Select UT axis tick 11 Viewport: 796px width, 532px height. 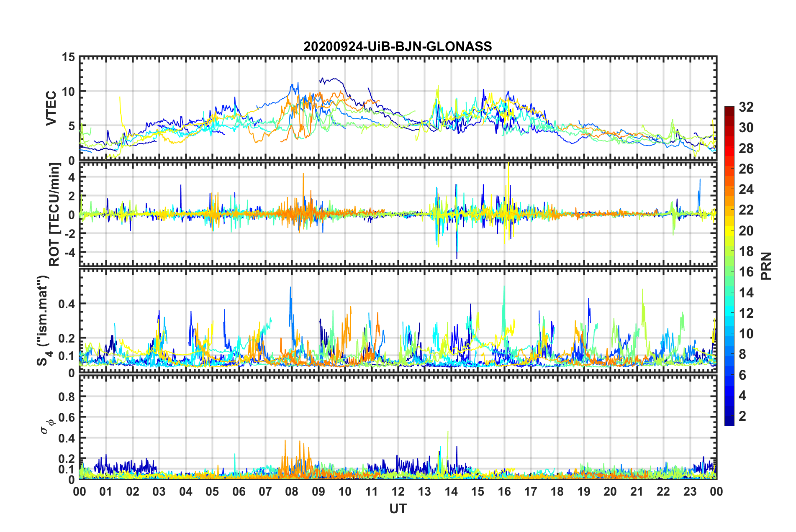(x=372, y=491)
